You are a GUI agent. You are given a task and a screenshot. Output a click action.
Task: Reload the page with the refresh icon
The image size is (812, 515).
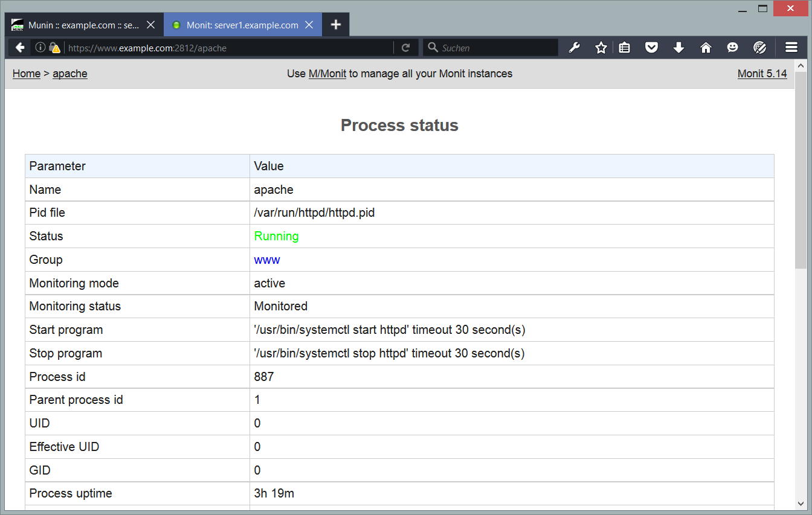pos(406,48)
